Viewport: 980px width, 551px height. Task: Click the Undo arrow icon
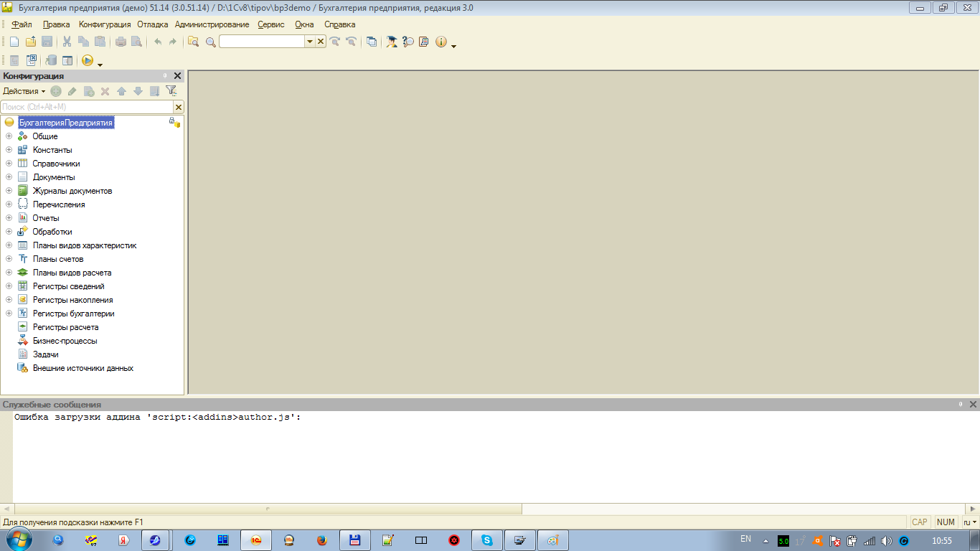click(157, 42)
